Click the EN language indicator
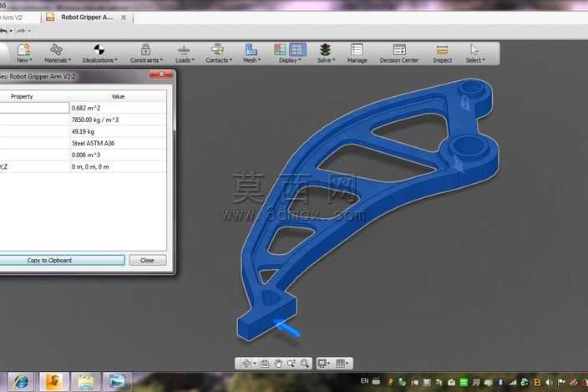Screen dimensions: 588x392 click(364, 381)
